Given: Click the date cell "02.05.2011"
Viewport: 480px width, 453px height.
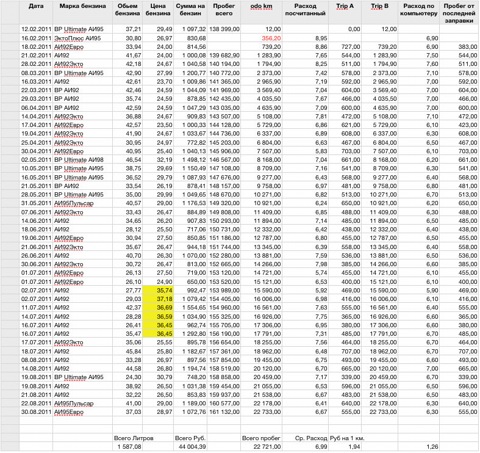Looking at the screenshot, I should [36, 160].
